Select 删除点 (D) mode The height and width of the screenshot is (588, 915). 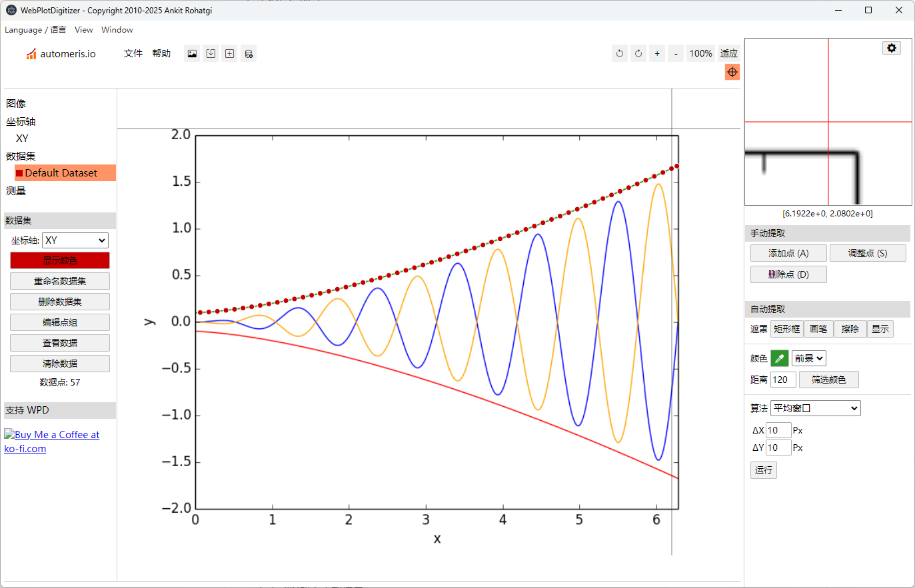[788, 274]
